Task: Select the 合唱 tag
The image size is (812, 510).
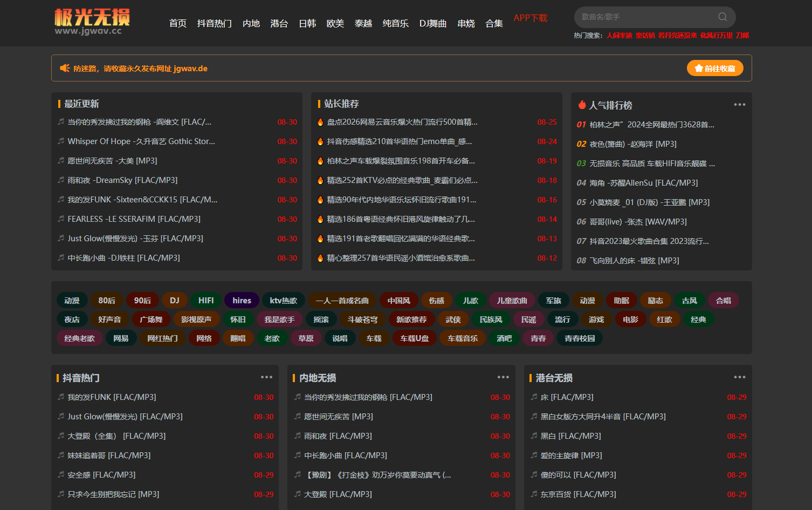Action: [x=724, y=300]
